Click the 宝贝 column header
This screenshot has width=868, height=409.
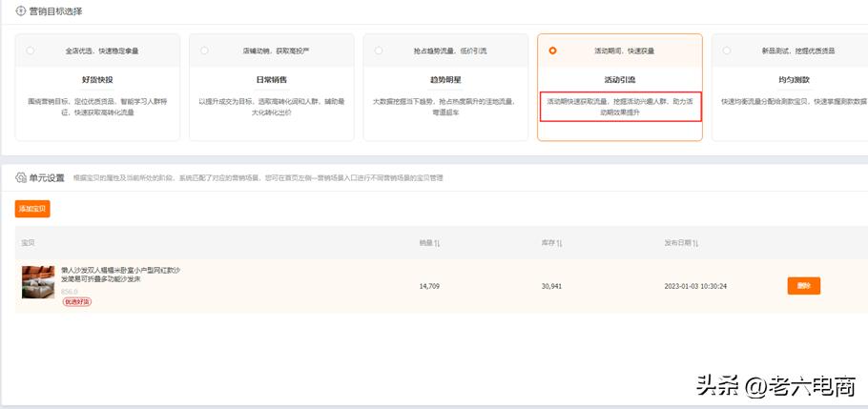(x=29, y=243)
